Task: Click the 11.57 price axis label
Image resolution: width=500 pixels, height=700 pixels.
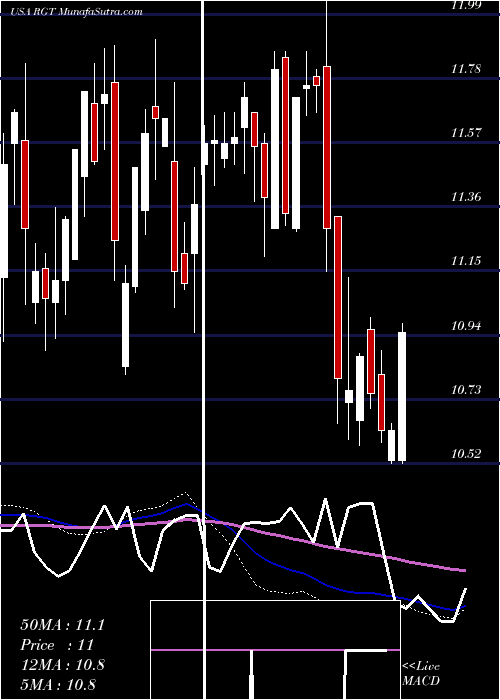Action: coord(466,133)
